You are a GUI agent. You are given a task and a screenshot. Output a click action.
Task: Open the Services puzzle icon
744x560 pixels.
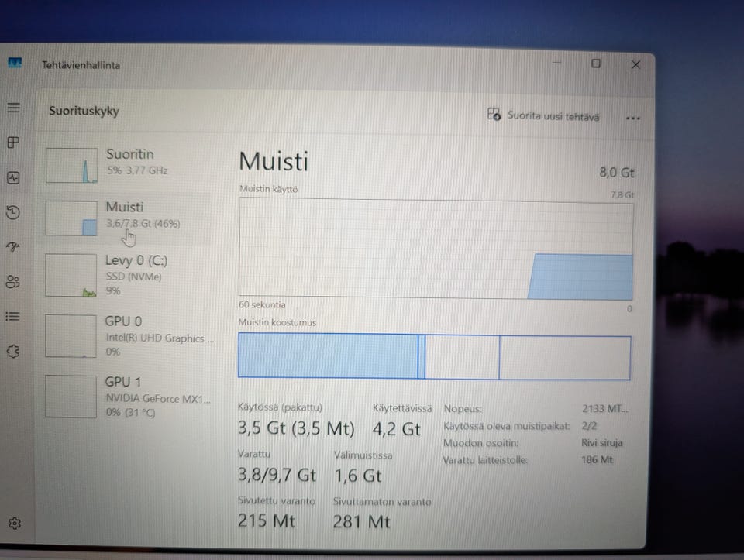click(x=13, y=352)
